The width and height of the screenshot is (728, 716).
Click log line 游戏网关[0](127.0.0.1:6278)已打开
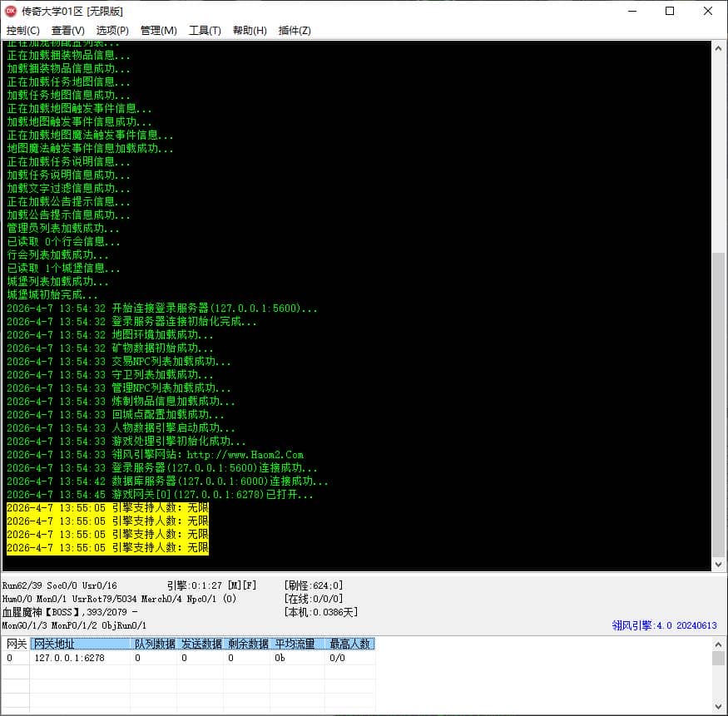click(x=160, y=495)
